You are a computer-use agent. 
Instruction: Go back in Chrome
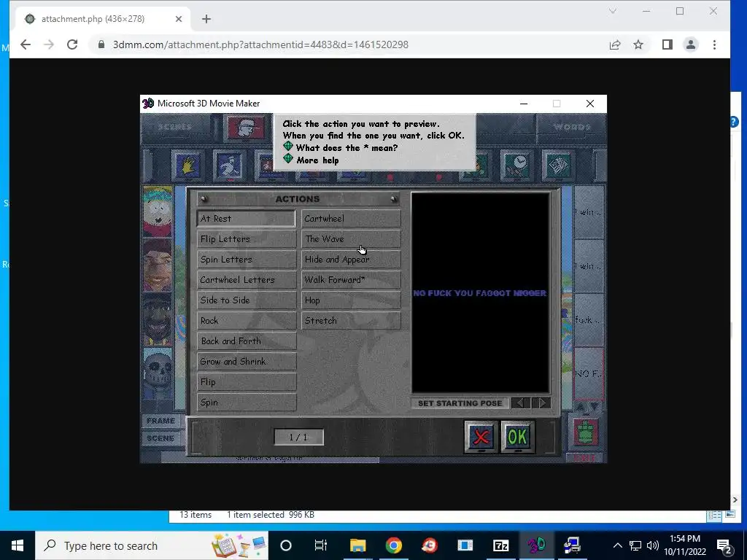pos(26,44)
